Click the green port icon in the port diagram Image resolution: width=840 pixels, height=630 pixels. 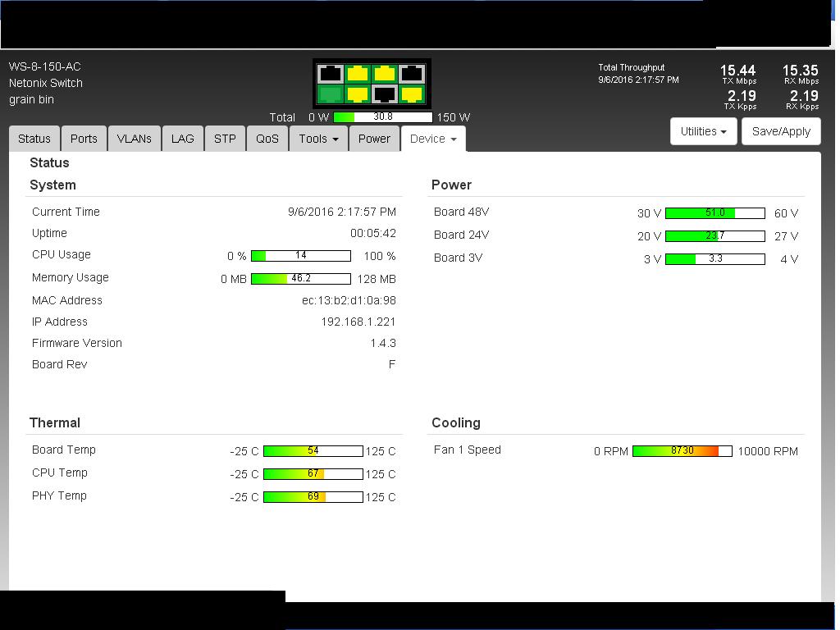click(x=330, y=95)
